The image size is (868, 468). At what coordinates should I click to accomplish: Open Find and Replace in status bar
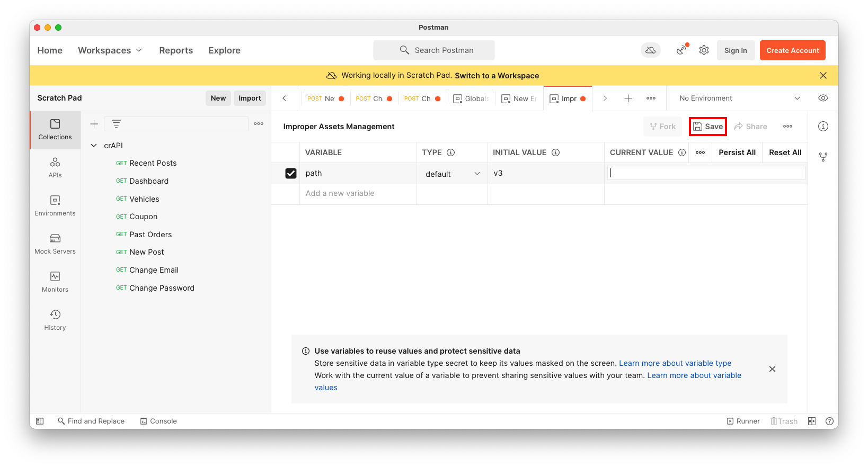[91, 421]
